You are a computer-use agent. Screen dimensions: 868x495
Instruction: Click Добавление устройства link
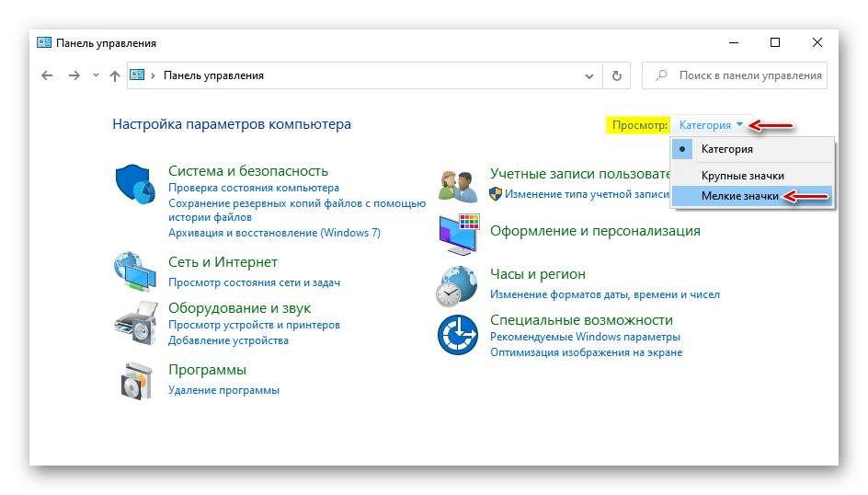pyautogui.click(x=228, y=340)
